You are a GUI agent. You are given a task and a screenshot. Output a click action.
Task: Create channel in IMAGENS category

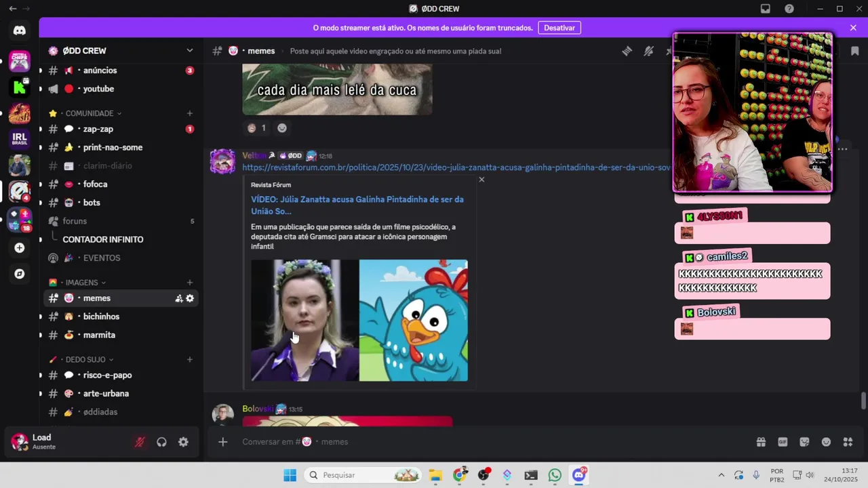point(190,283)
